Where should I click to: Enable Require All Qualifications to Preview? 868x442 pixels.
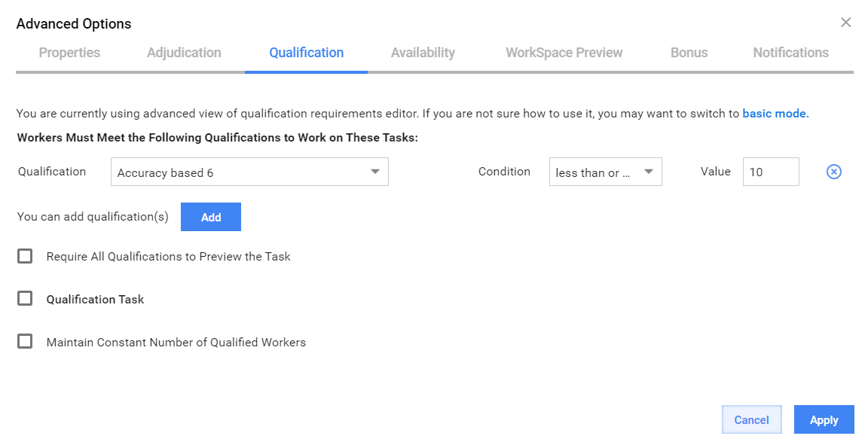tap(25, 256)
